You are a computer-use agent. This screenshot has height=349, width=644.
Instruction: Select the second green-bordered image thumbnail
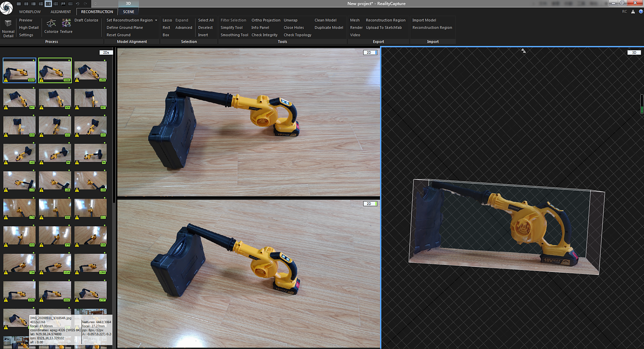point(55,70)
